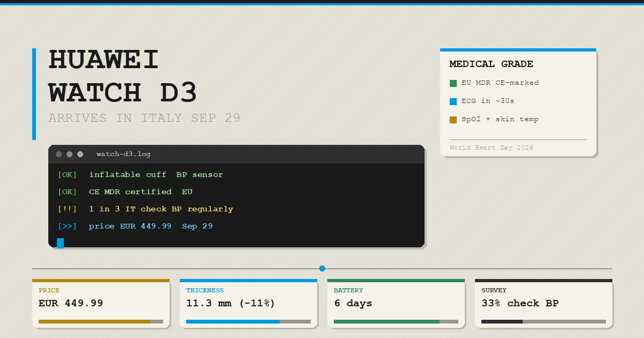Click the "PRICE" card label
644x338 pixels.
49,291
